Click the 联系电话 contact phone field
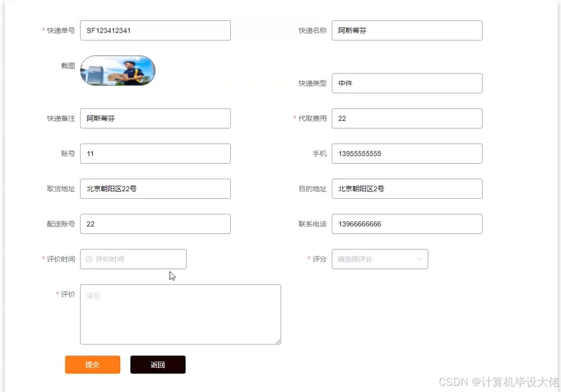The height and width of the screenshot is (392, 561). coord(407,224)
